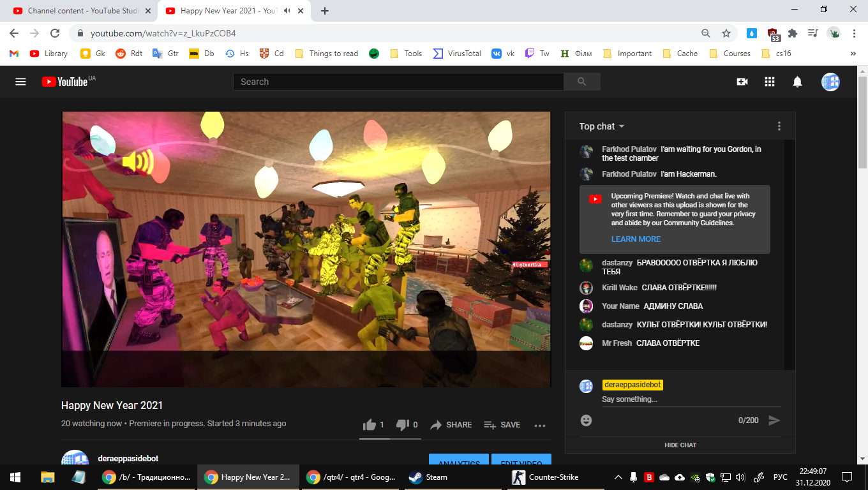Screen dimensions: 868x490
Task: Switch to Channel content YouTube Studio tab
Action: coord(82,11)
